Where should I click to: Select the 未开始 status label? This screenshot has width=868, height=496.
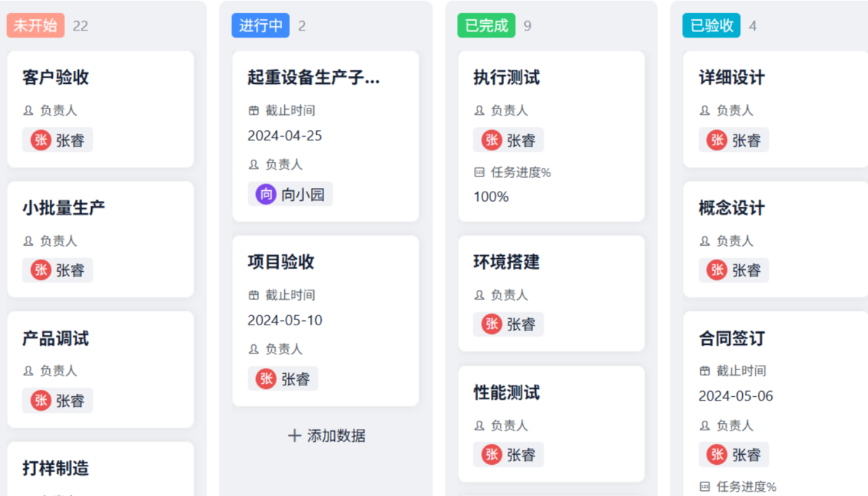35,25
